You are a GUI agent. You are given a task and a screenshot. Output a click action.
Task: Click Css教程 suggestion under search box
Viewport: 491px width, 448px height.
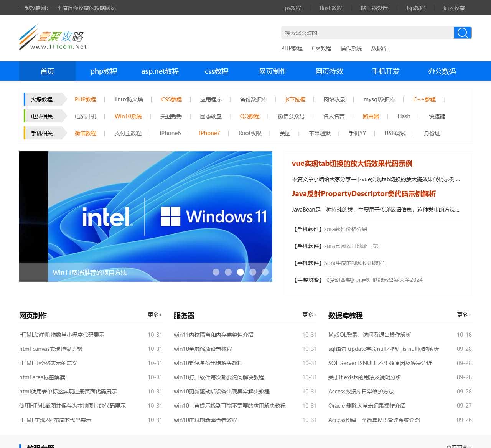click(321, 48)
